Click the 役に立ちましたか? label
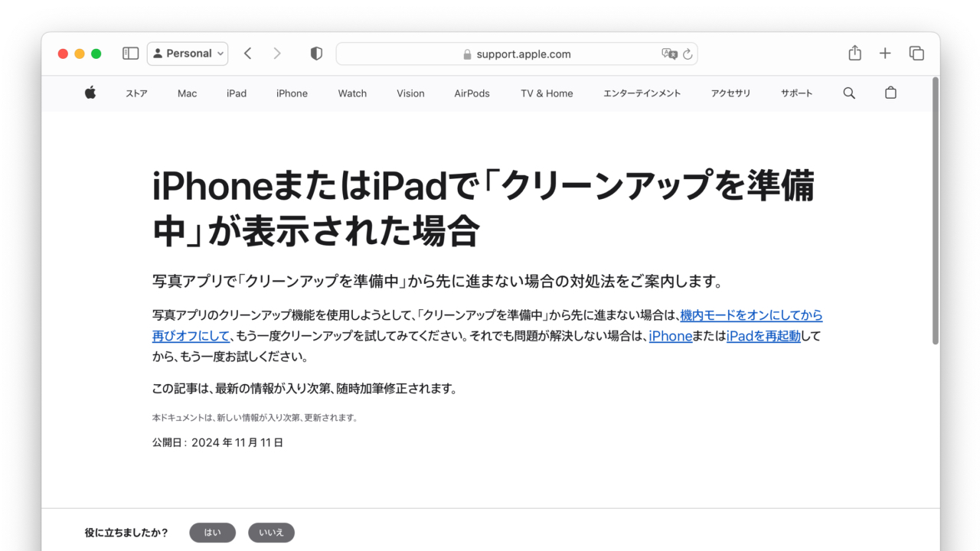The image size is (980, 551). pos(126,533)
